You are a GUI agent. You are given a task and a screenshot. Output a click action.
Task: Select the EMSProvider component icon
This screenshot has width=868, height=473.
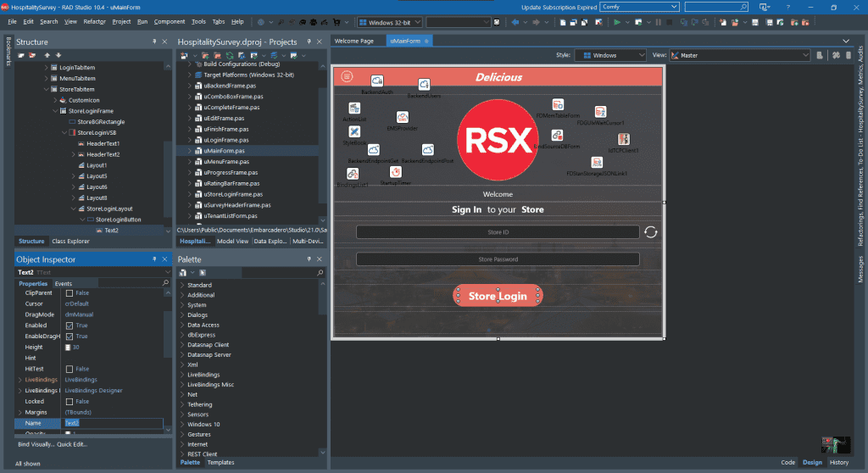click(x=403, y=117)
